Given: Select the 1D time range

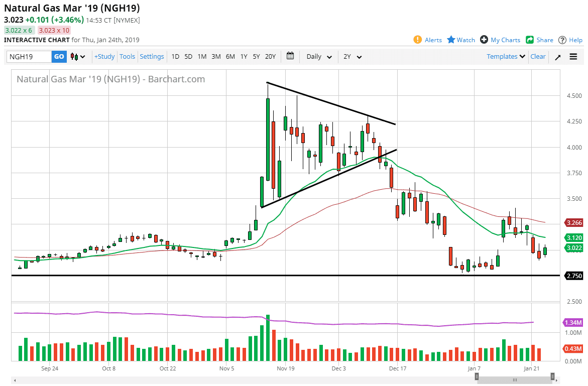Looking at the screenshot, I should pos(175,57).
